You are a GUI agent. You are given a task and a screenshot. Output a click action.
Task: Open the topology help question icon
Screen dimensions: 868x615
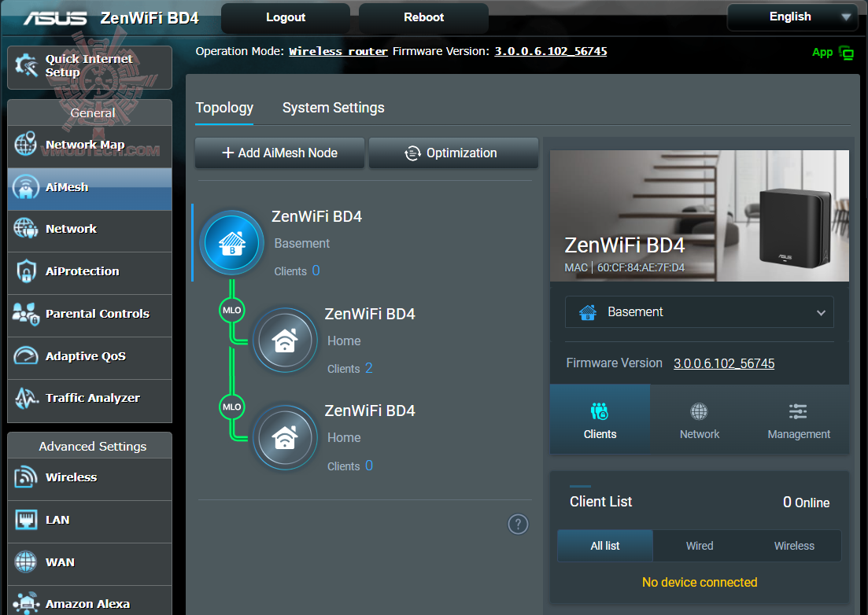518,524
